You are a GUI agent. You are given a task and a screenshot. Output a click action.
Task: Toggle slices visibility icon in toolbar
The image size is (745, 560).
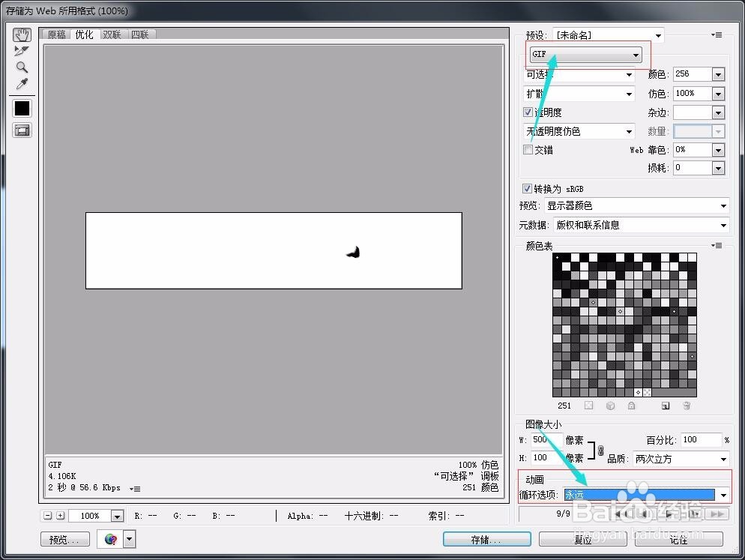coord(22,130)
